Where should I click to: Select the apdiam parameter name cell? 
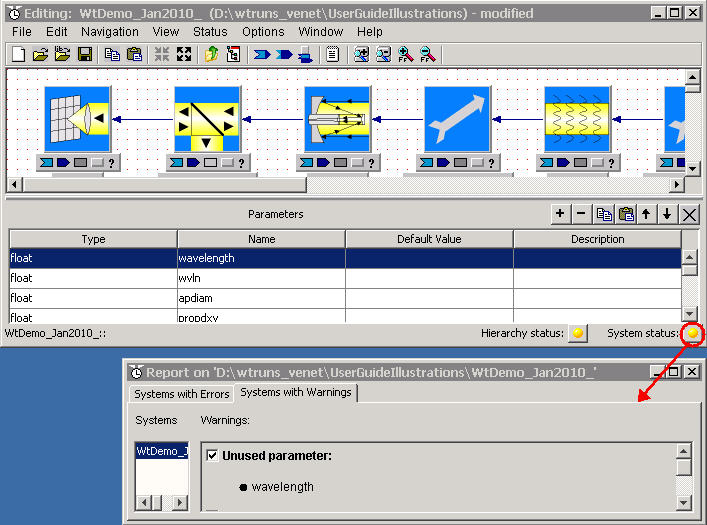(261, 298)
